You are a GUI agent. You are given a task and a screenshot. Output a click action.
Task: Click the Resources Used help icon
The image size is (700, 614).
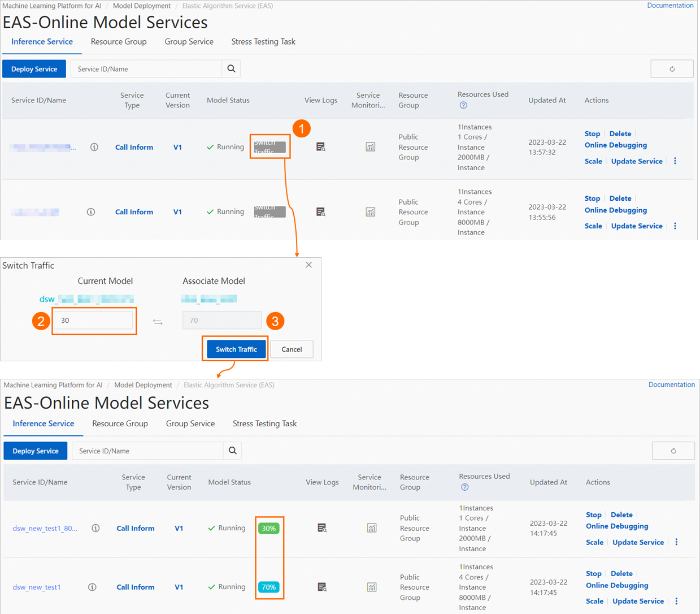[x=463, y=105]
